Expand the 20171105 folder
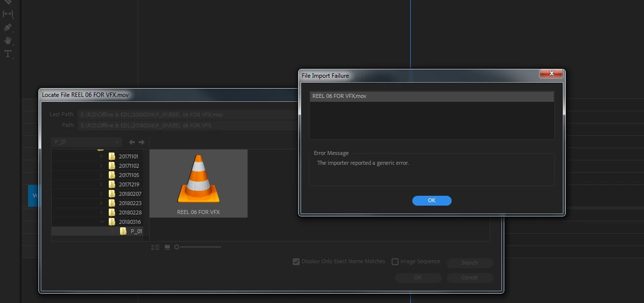Viewport: 644px width, 303px height. tap(101, 175)
